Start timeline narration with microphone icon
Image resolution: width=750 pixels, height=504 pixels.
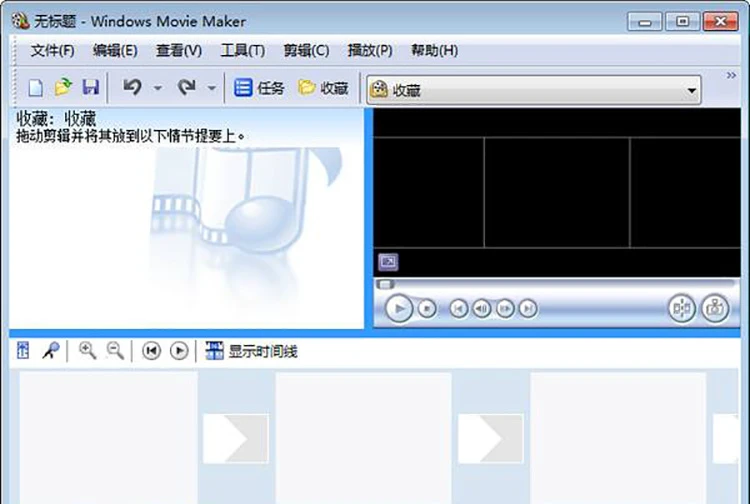click(51, 351)
